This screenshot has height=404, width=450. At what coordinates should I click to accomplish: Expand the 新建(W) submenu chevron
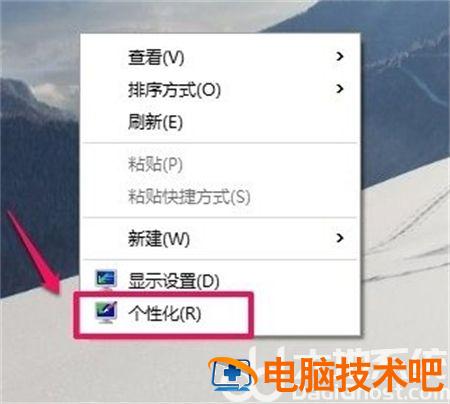(x=339, y=238)
